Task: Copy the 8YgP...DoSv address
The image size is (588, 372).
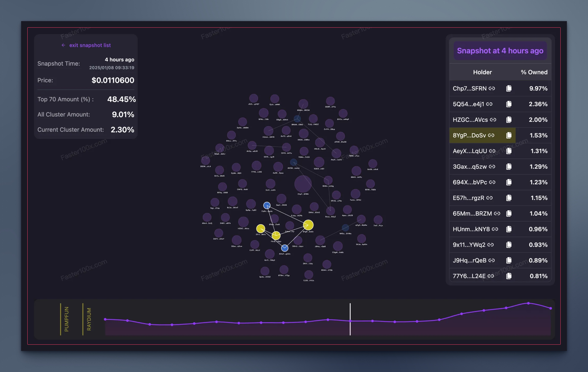Action: 509,135
